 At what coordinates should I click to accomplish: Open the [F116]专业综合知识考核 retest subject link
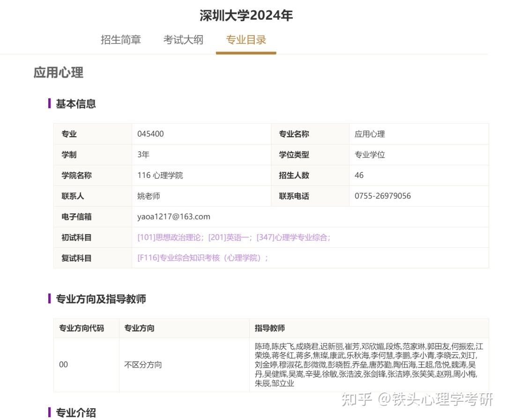[202, 258]
